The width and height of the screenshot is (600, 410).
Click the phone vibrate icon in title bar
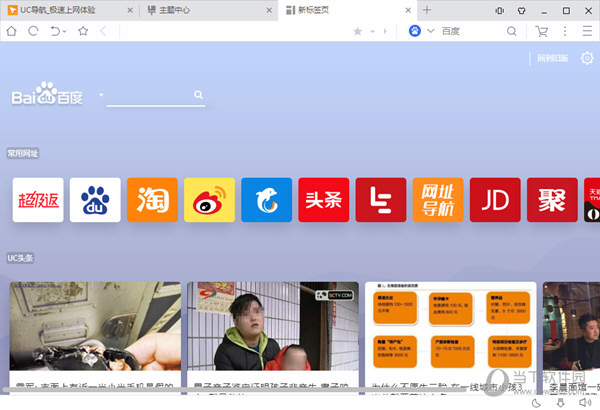(500, 11)
